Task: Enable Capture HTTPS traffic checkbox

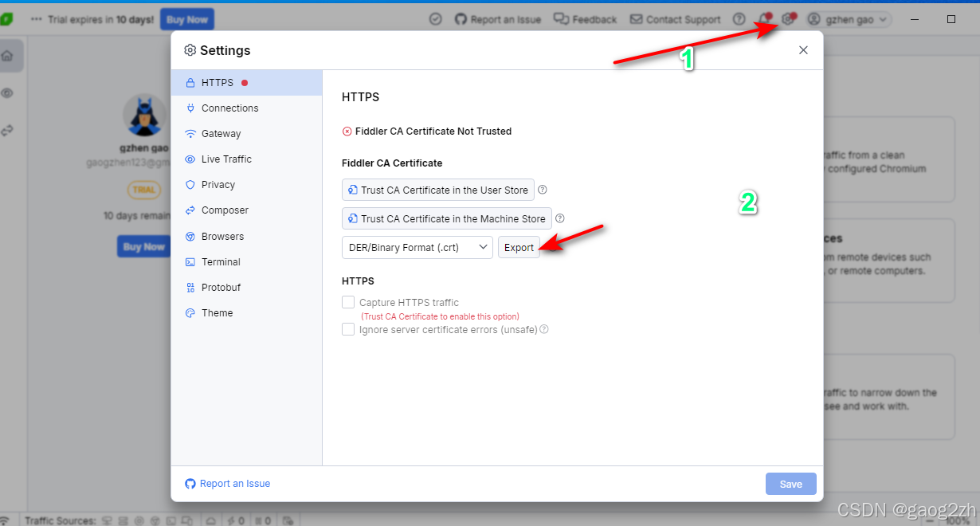Action: [348, 302]
